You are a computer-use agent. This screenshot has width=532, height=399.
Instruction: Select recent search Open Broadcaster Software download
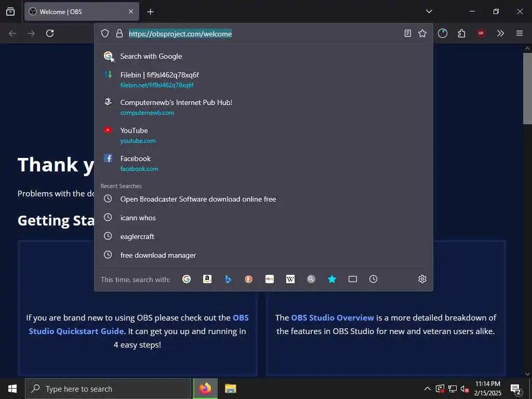(263, 199)
